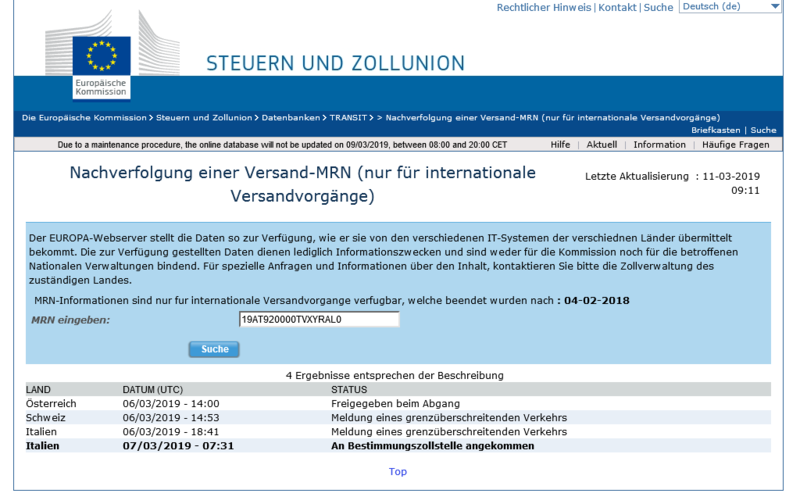Image resolution: width=800 pixels, height=504 pixels.
Task: Jump to Top link
Action: click(397, 472)
